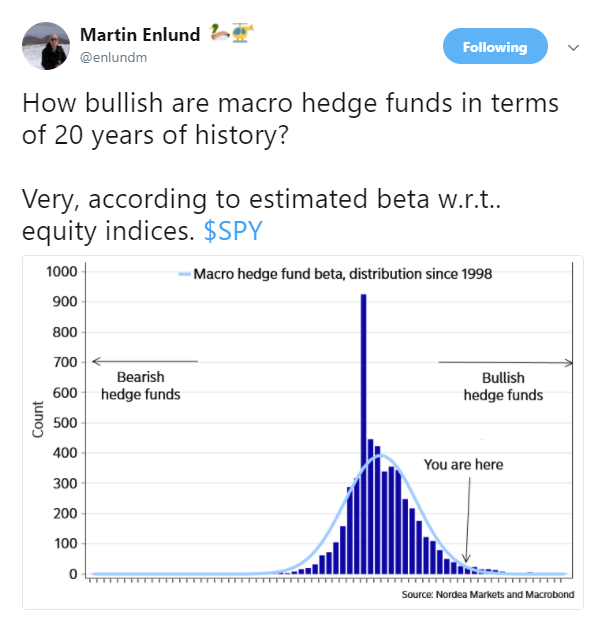Click the 'Bullish hedge funds' label
The height and width of the screenshot is (618, 608).
tap(503, 386)
